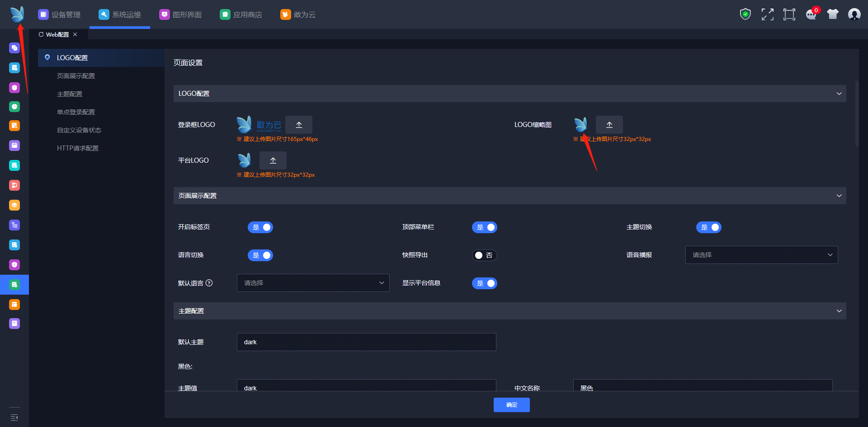
Task: Toggle fullscreen with the expand arrows icon
Action: [767, 14]
